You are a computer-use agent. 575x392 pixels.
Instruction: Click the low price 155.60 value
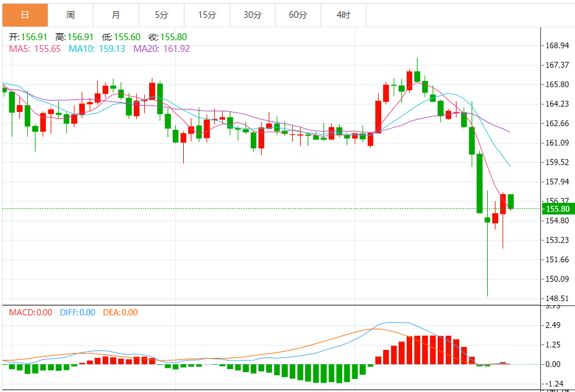[x=127, y=37]
